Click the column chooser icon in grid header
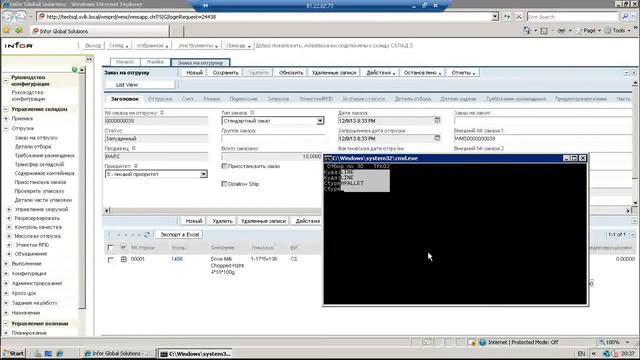 pyautogui.click(x=123, y=247)
